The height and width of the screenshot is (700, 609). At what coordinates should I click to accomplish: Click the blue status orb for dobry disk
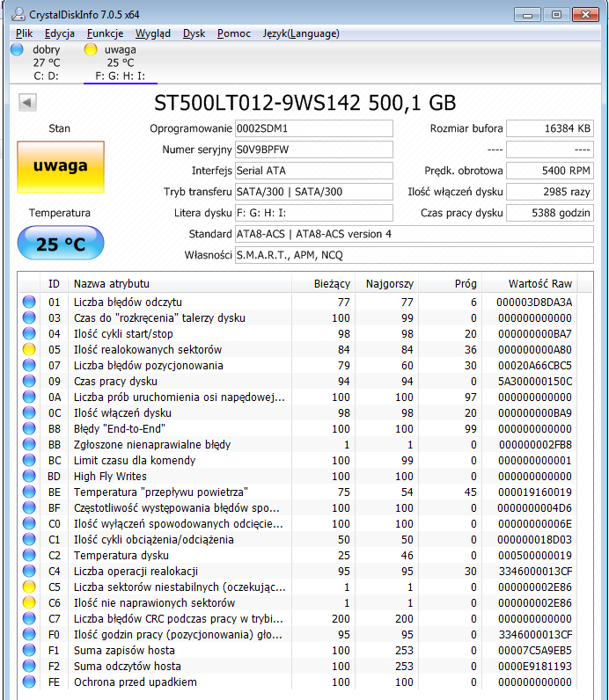click(17, 49)
